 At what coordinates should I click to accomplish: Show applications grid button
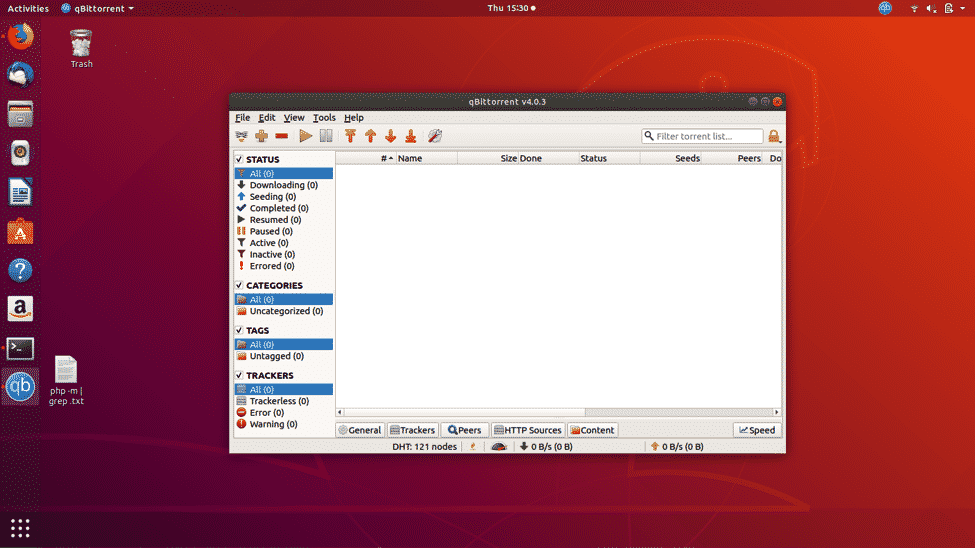pos(20,528)
